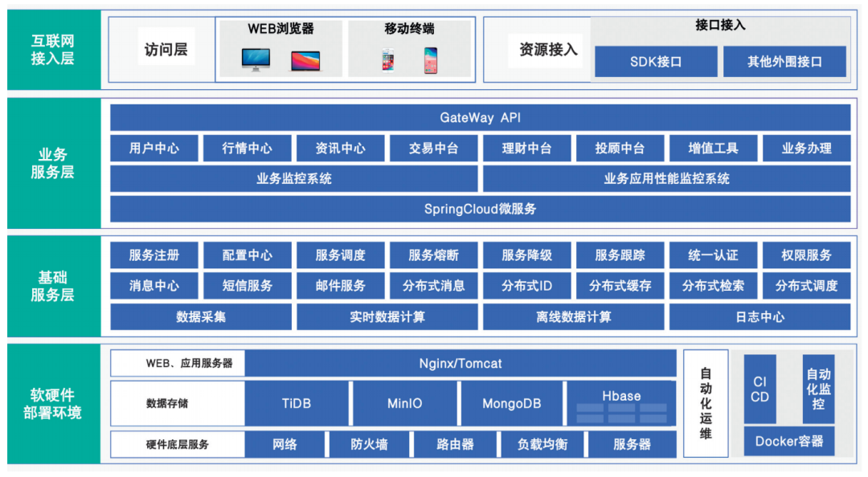
Task: Choose the 服务跟踪 block
Action: click(620, 255)
